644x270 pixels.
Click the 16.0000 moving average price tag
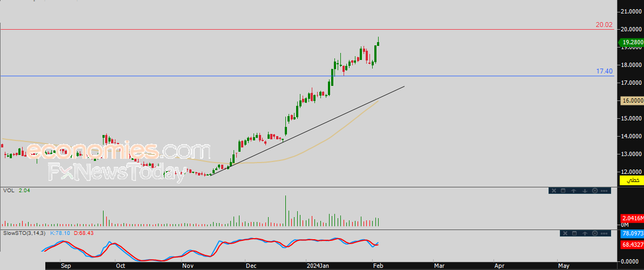632,100
